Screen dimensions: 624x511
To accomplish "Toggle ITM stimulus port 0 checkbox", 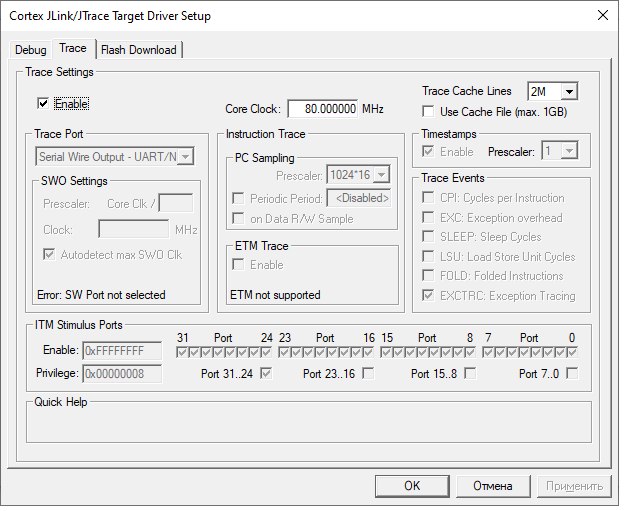I will 572,353.
